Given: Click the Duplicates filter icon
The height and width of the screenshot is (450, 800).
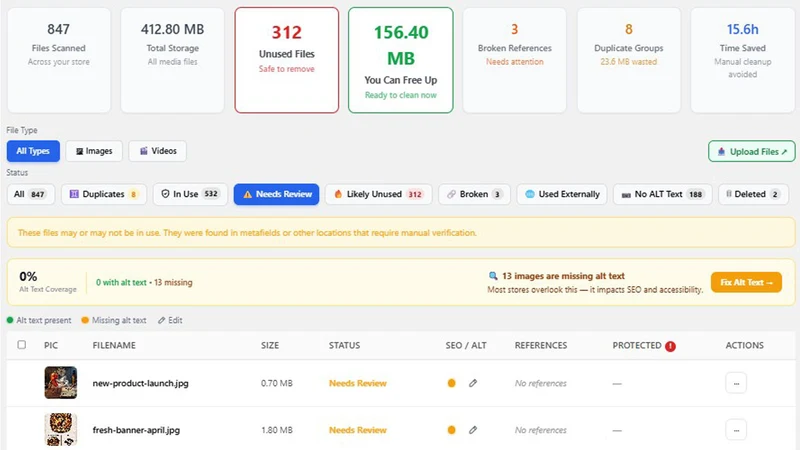Looking at the screenshot, I should click(74, 194).
